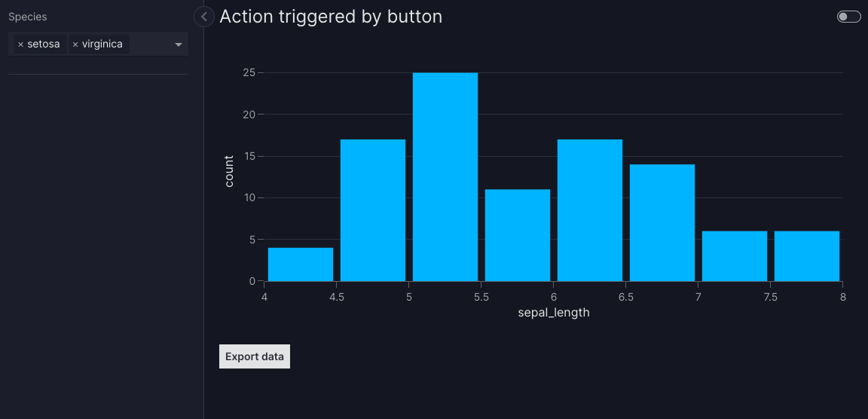Select the histogram bar for 4 to 4.5
Viewport: 868px width, 419px height.
tap(301, 264)
